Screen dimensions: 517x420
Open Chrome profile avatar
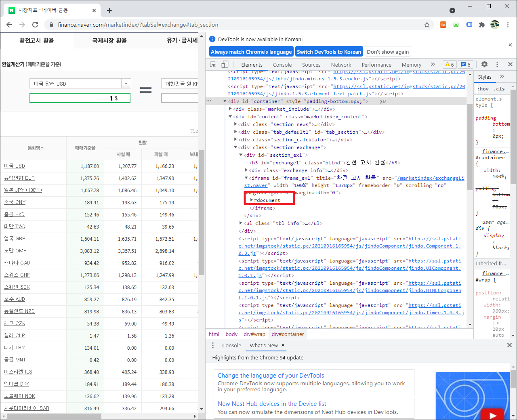[x=495, y=25]
